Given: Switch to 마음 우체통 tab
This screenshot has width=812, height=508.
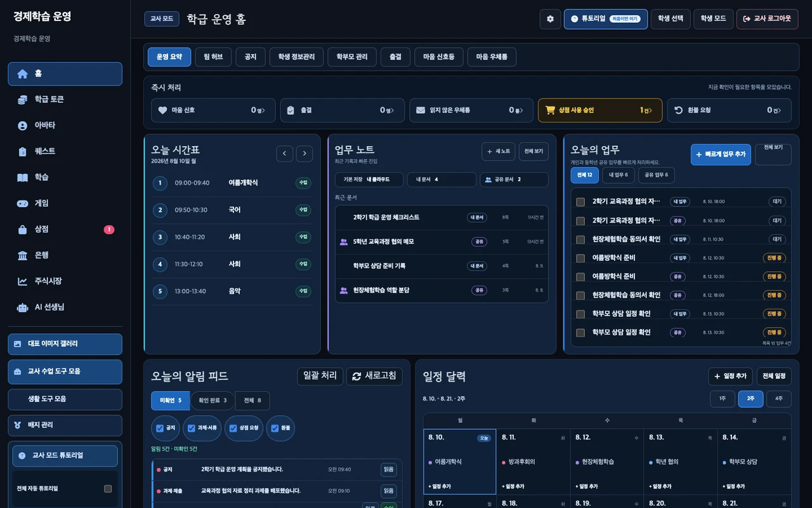Looking at the screenshot, I should pos(492,57).
